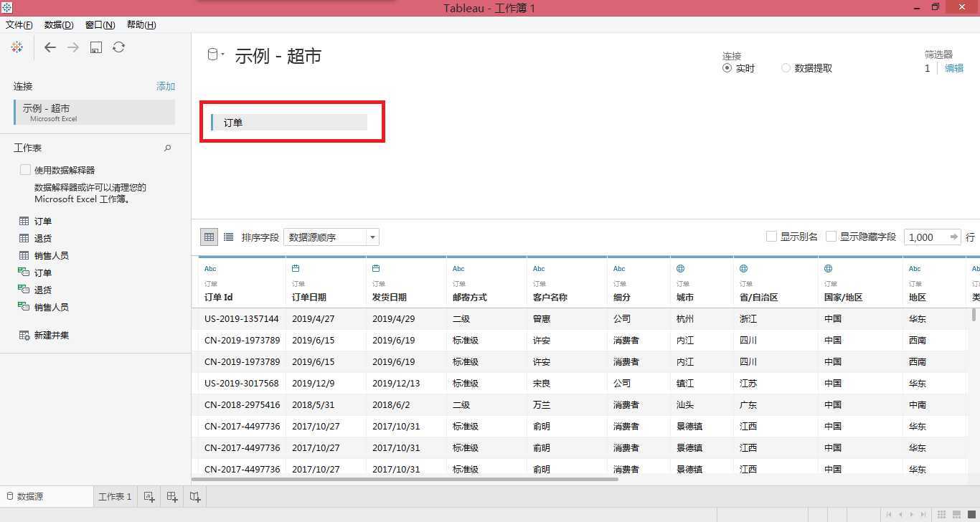Click cell CN-2018-2975416
The image size is (980, 522).
coord(242,404)
